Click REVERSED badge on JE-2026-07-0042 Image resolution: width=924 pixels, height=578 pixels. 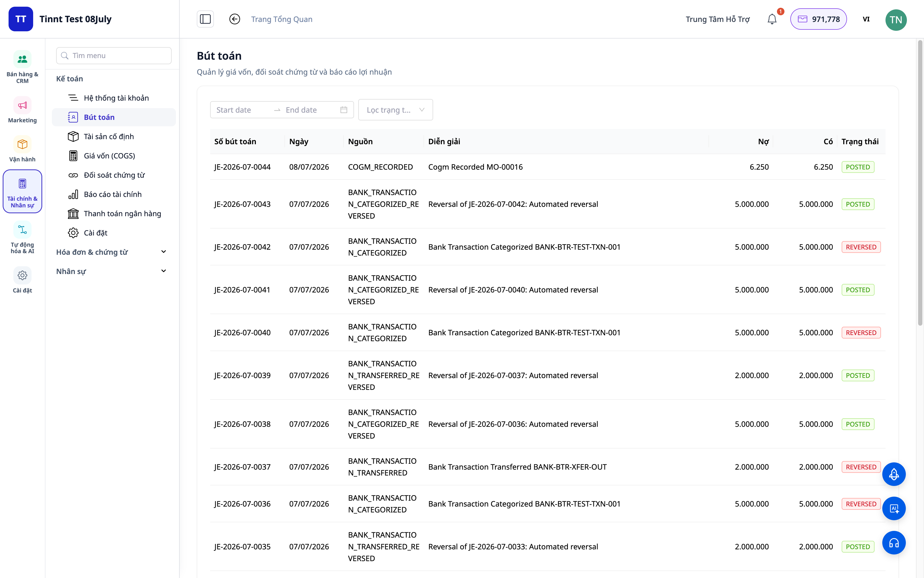861,246
